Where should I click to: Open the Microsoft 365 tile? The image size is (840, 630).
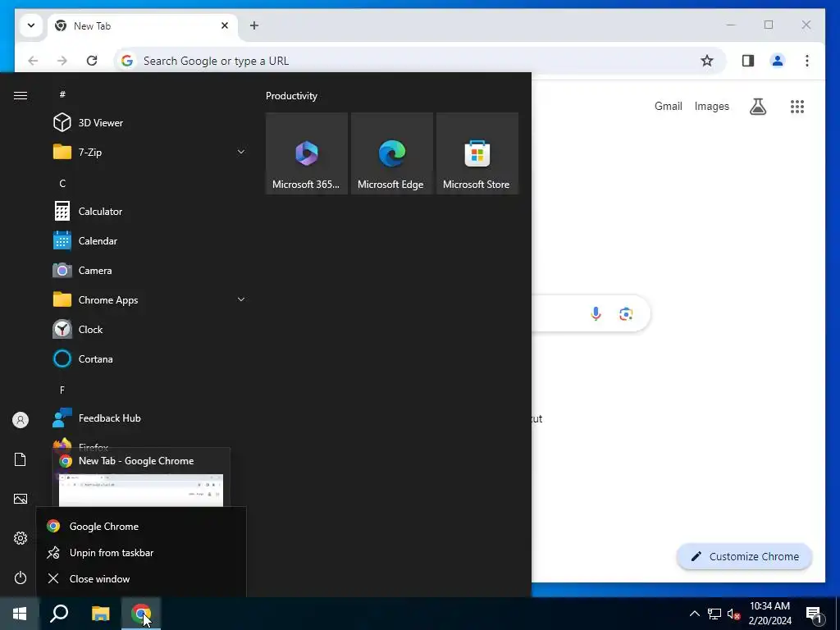pyautogui.click(x=307, y=153)
